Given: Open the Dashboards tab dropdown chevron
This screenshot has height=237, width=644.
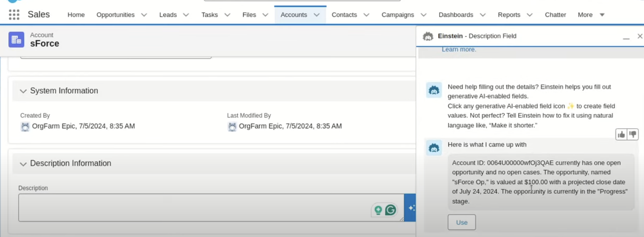Looking at the screenshot, I should [482, 15].
